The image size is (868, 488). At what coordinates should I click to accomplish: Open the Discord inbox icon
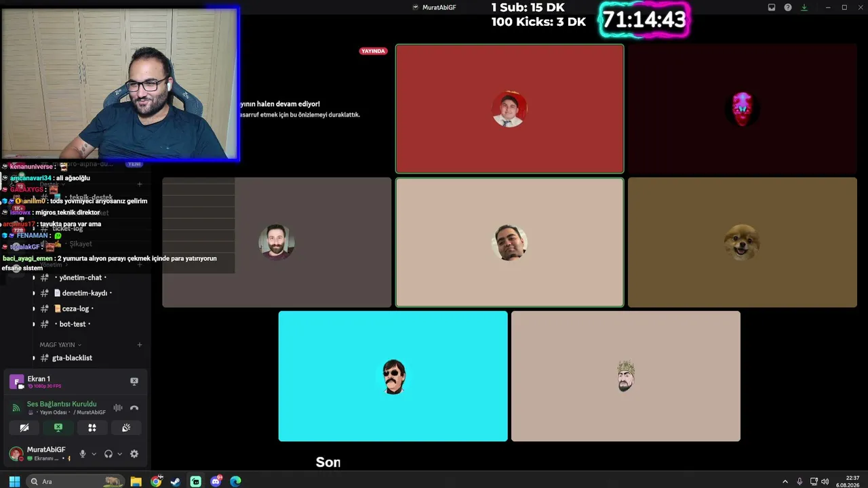(x=771, y=7)
